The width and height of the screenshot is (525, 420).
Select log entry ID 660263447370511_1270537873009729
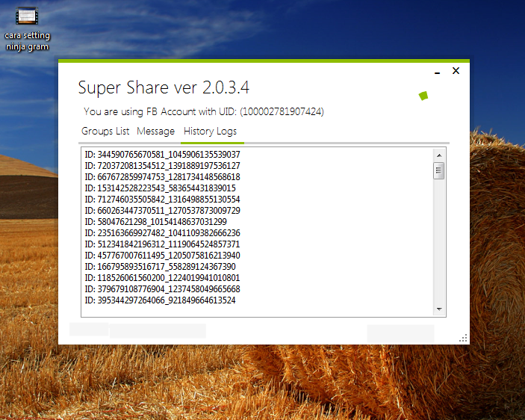pos(162,211)
